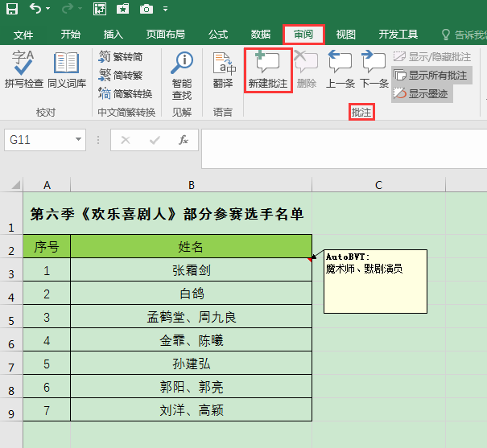Click inside the formula bar
Viewport: 487px width, 448px height.
coord(345,149)
